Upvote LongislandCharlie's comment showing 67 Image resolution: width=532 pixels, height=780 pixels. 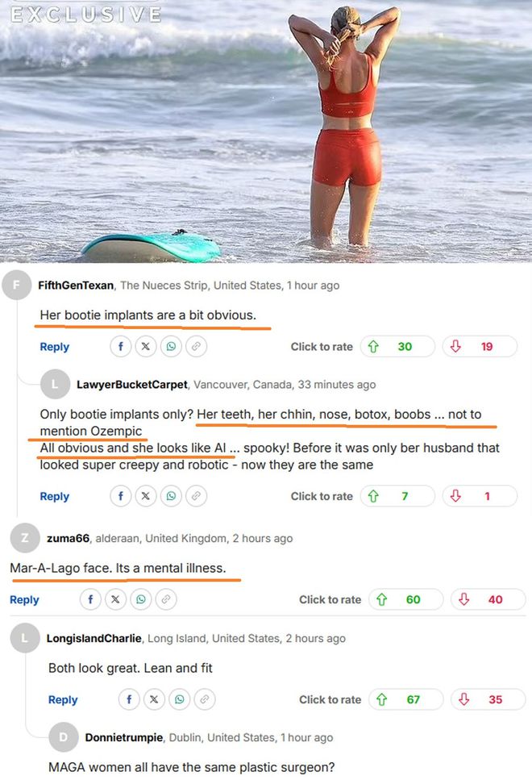(406, 699)
